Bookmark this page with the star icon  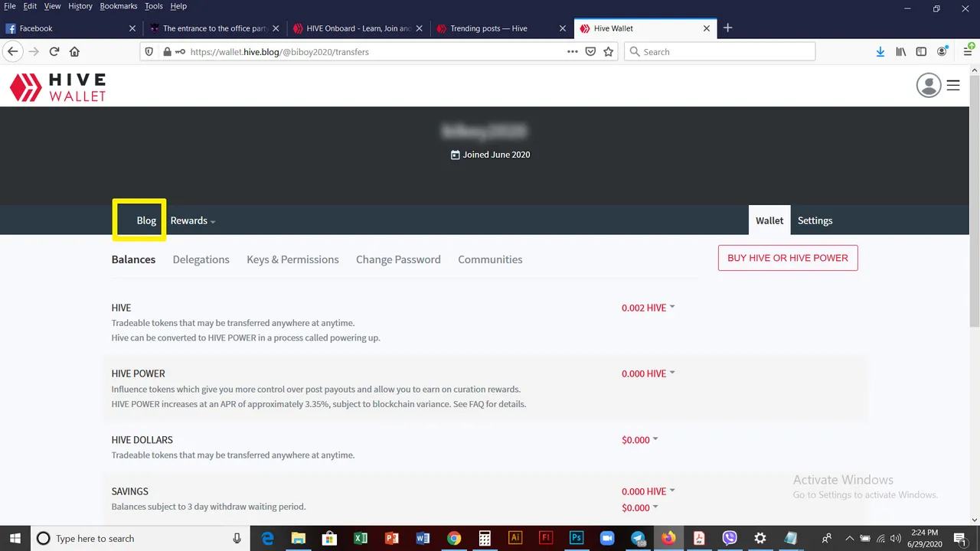(x=609, y=51)
